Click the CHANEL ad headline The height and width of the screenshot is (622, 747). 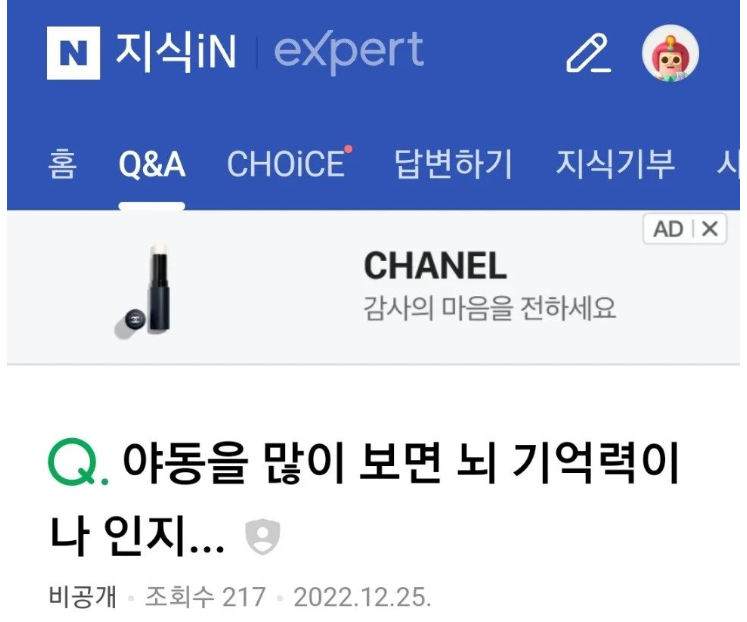435,266
